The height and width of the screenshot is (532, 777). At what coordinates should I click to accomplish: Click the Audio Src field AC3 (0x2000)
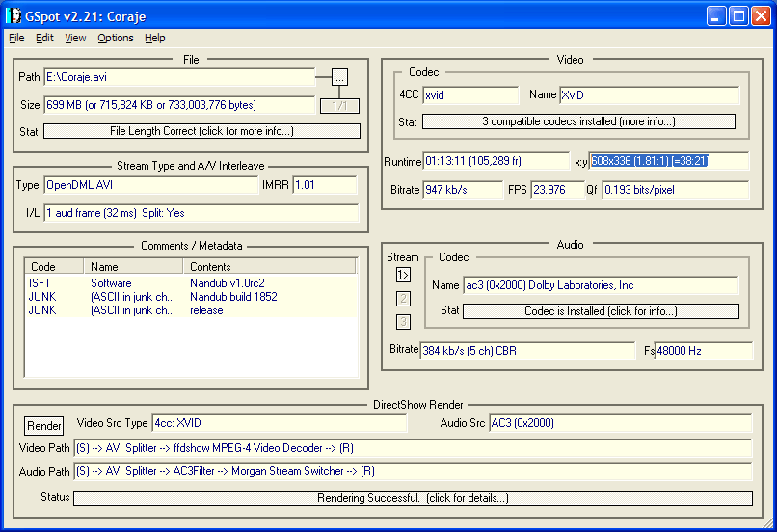(x=621, y=423)
